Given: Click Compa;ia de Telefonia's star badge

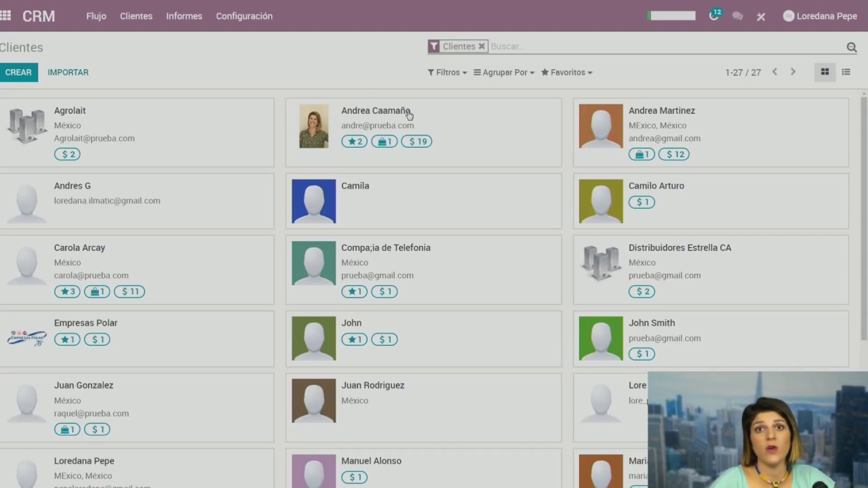Looking at the screenshot, I should click(x=355, y=291).
